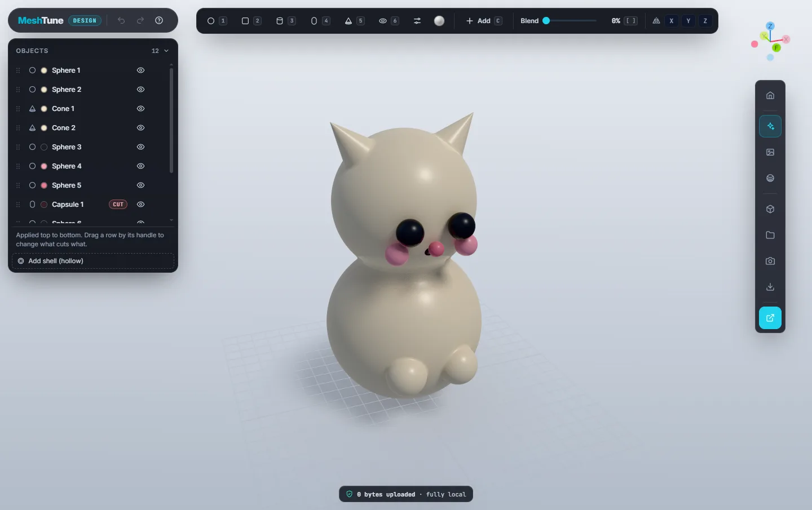This screenshot has width=812, height=510.
Task: Click the cyan export button in sidebar
Action: tap(770, 318)
